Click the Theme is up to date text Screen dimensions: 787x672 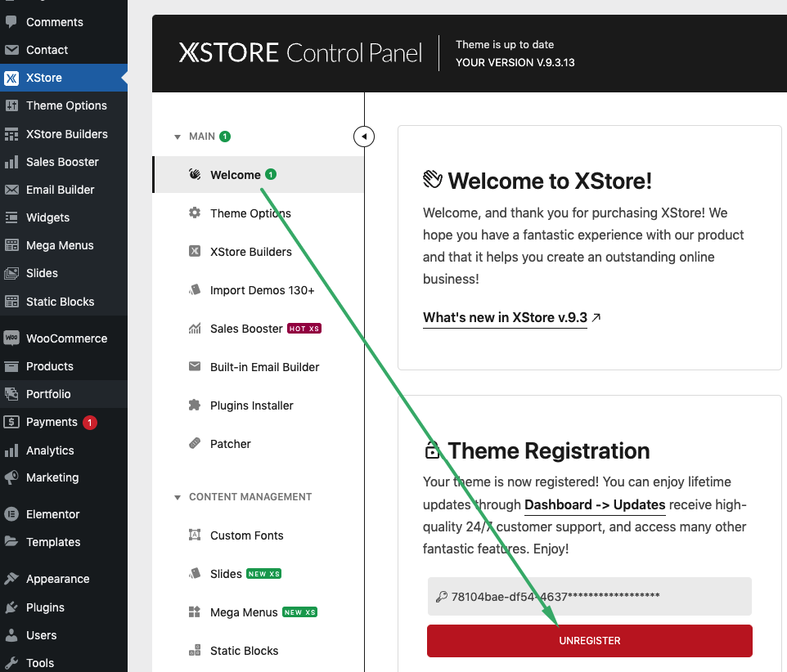505,44
